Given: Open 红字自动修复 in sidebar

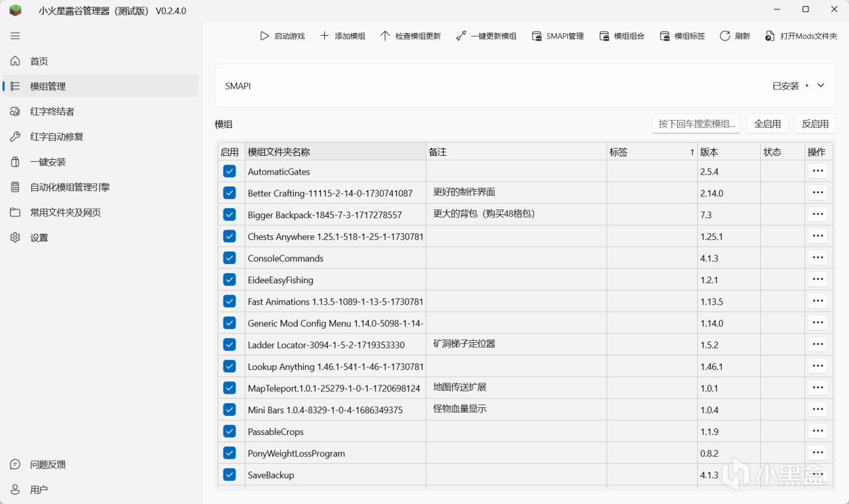Looking at the screenshot, I should 99,137.
